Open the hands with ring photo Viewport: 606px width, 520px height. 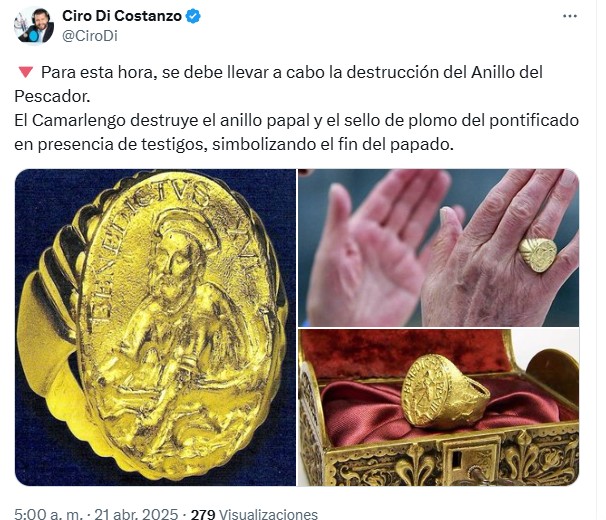[x=439, y=247]
